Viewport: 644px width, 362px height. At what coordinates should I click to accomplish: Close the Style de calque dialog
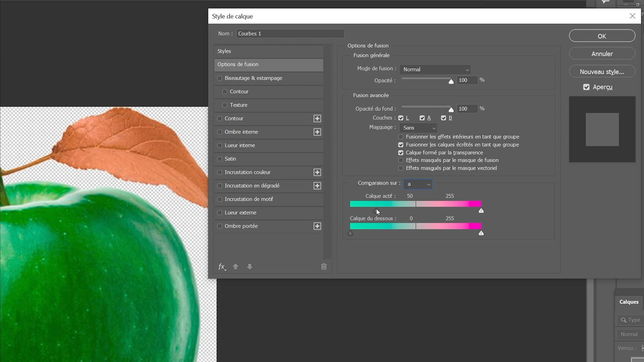click(632, 16)
